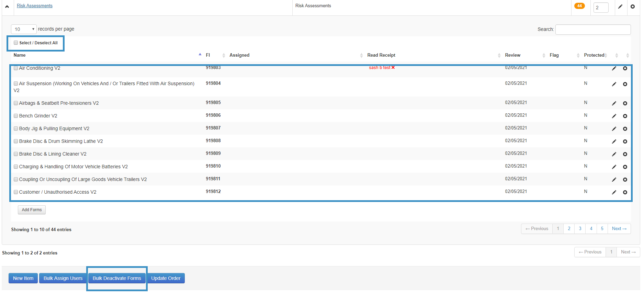The height and width of the screenshot is (295, 644).
Task: Check Charging & Handling Of Batteries checkbox
Action: click(x=16, y=167)
